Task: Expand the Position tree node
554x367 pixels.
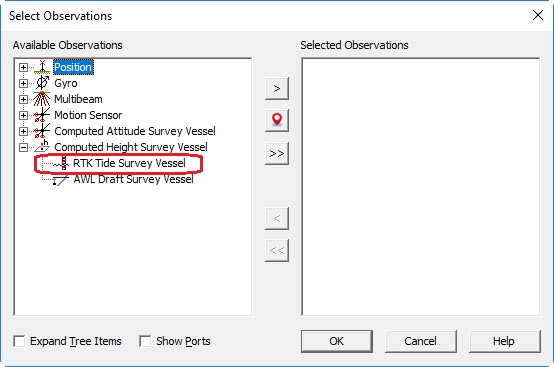Action: [23, 67]
